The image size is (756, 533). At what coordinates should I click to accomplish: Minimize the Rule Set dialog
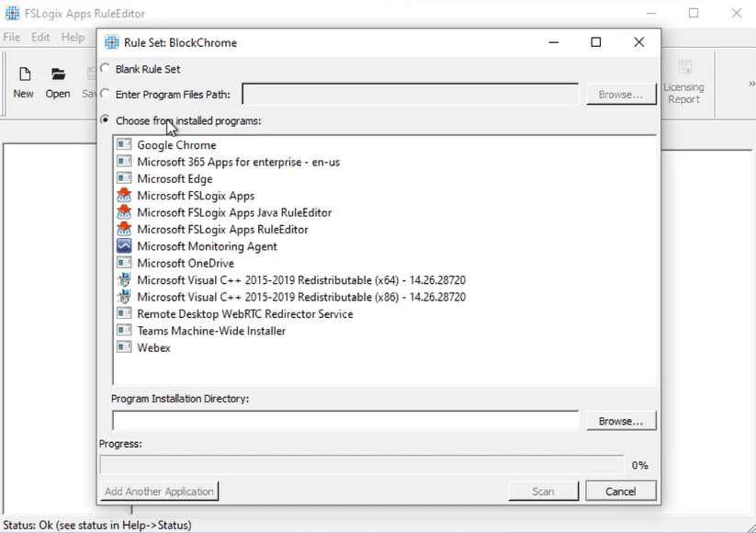tap(554, 42)
